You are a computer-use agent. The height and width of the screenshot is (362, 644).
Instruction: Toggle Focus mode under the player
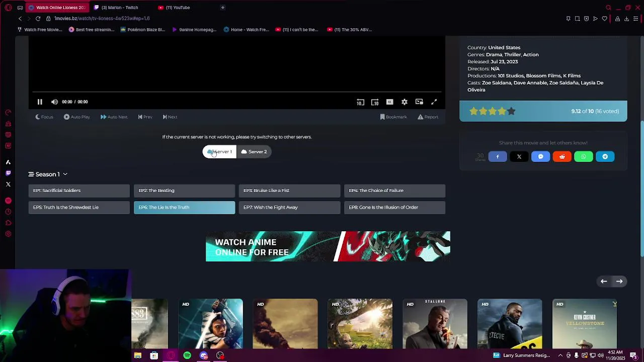(x=44, y=117)
